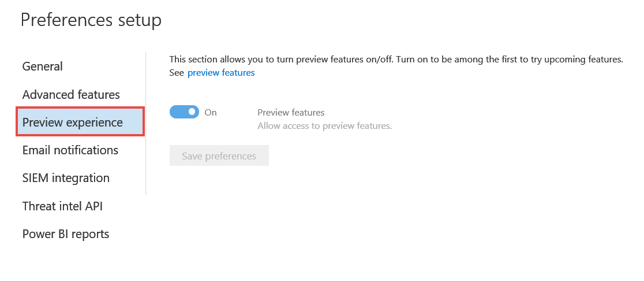Click the word "See" before the link
The width and height of the screenshot is (644, 282).
pyautogui.click(x=176, y=73)
